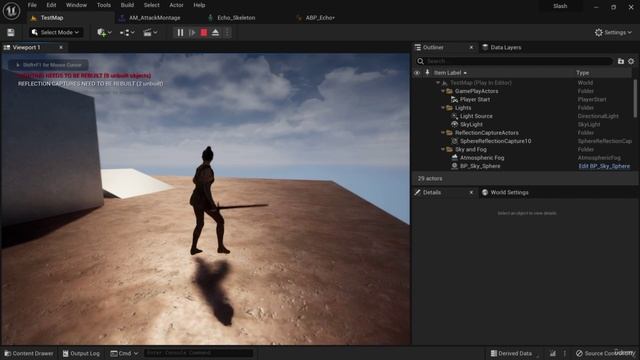Screen dimensions: 640x360
Task: Select SphereReflectionCapture10 in the Outliner
Action: [x=496, y=141]
